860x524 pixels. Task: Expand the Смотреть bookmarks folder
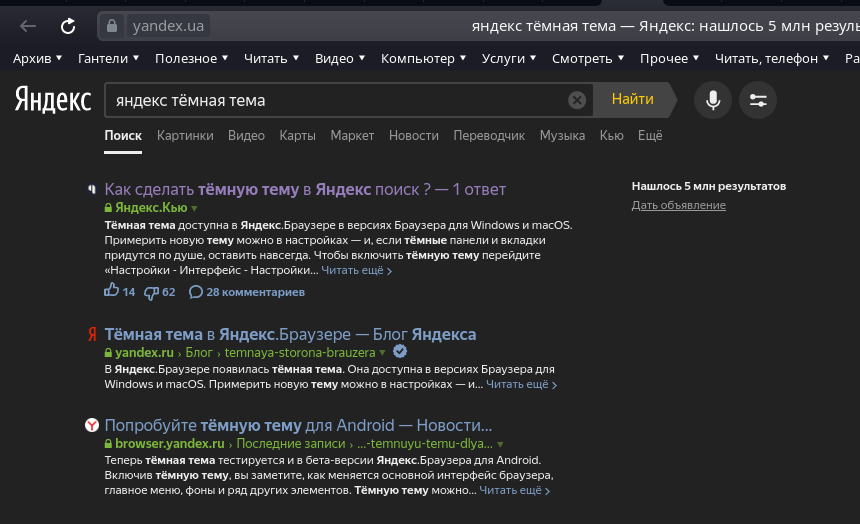[x=588, y=59]
